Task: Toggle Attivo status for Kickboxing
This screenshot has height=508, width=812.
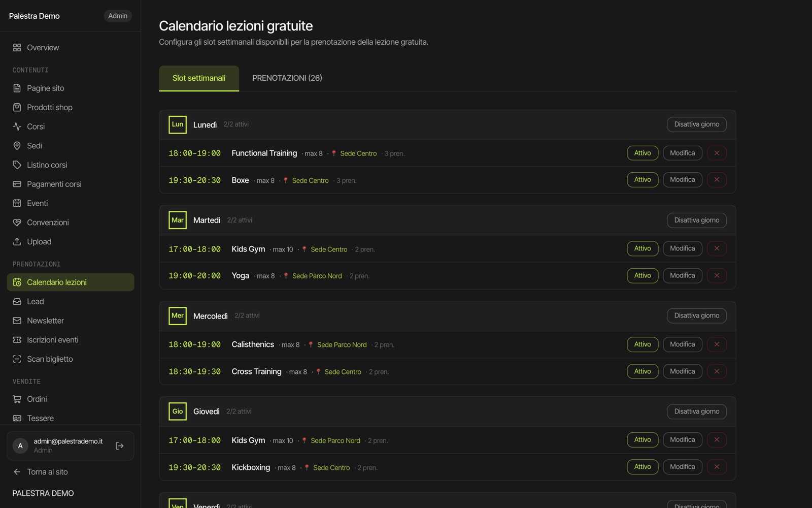Action: pyautogui.click(x=642, y=467)
